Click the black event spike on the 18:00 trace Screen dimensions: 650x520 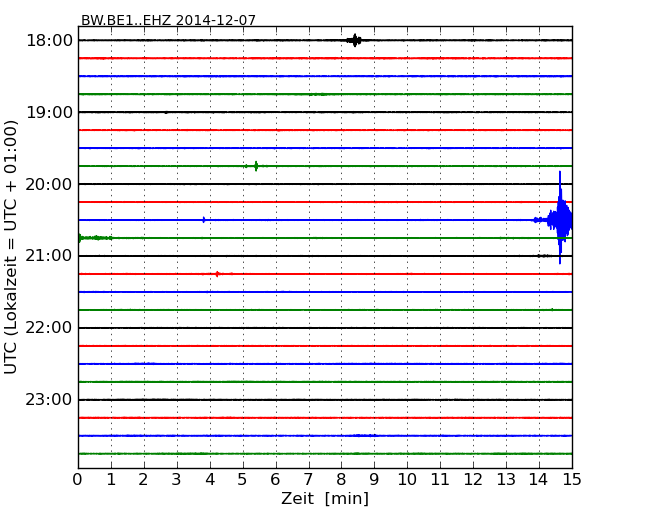(x=354, y=40)
